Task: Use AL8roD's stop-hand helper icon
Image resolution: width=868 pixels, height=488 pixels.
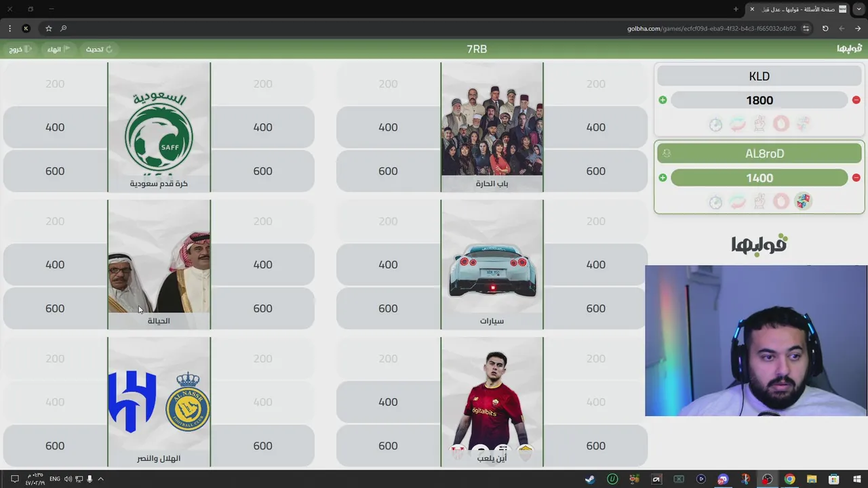Action: (781, 201)
